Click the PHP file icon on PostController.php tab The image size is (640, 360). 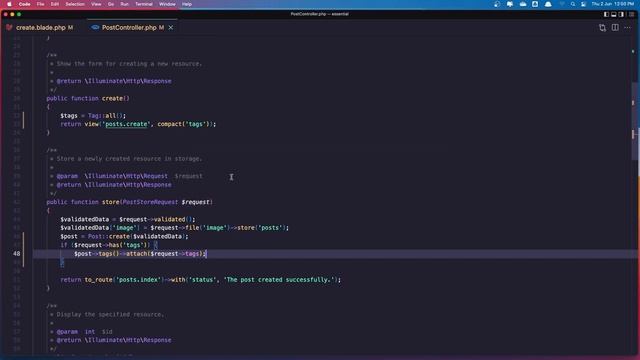95,27
